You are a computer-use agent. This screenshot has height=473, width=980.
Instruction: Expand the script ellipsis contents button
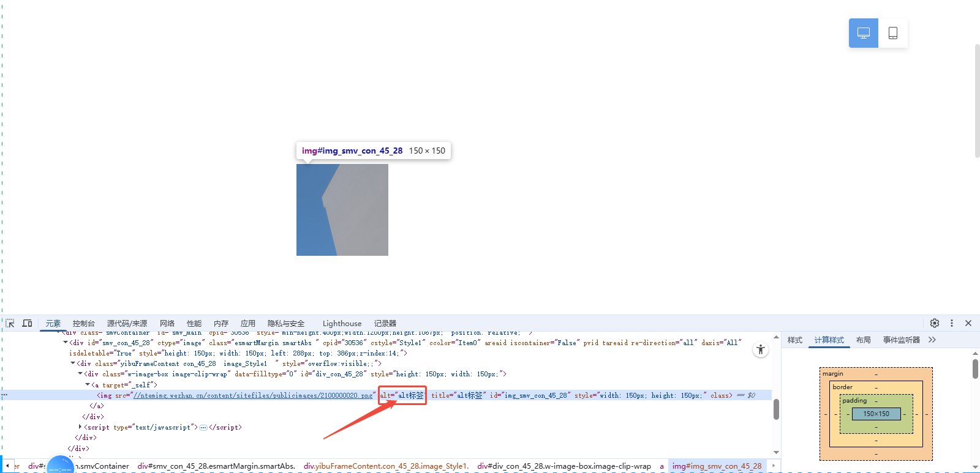tap(203, 427)
